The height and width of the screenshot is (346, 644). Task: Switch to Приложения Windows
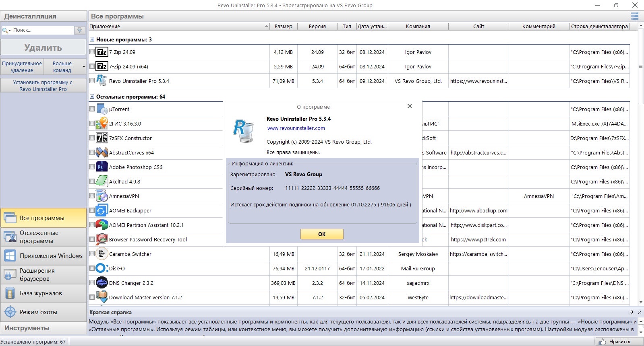click(43, 256)
